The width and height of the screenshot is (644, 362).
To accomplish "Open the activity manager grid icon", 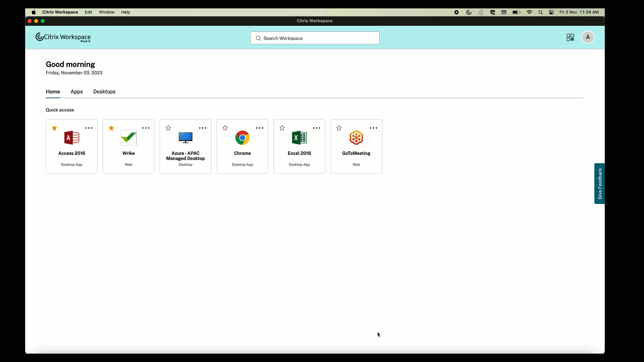I will (x=570, y=37).
